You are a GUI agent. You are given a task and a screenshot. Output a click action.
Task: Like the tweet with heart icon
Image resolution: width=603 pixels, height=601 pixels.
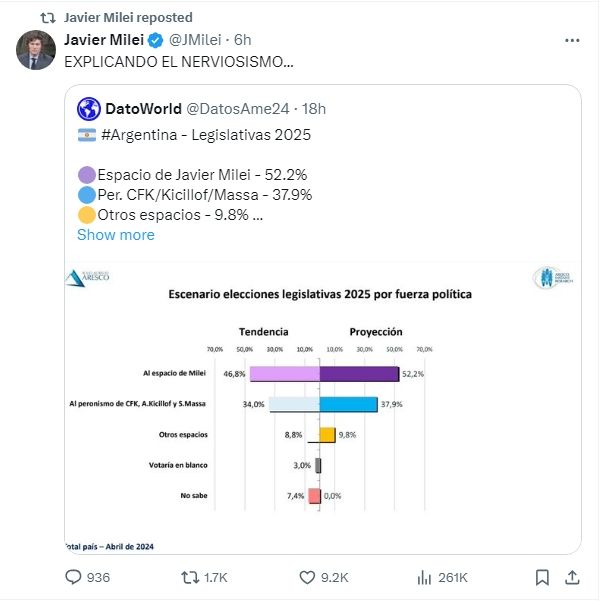308,577
